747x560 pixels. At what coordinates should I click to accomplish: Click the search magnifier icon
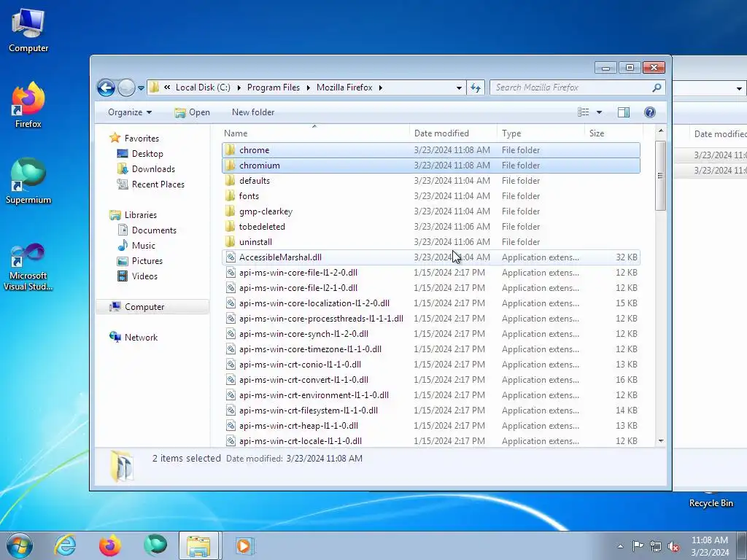657,87
